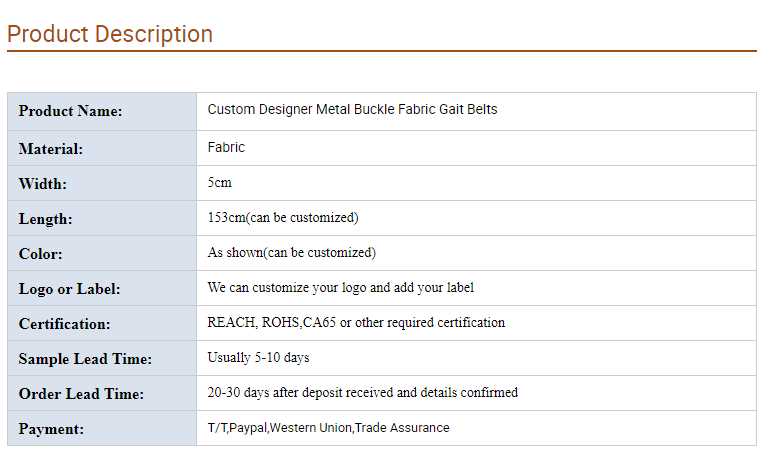This screenshot has width=784, height=459.
Task: Click the "Width:" label cell
Action: click(x=43, y=184)
